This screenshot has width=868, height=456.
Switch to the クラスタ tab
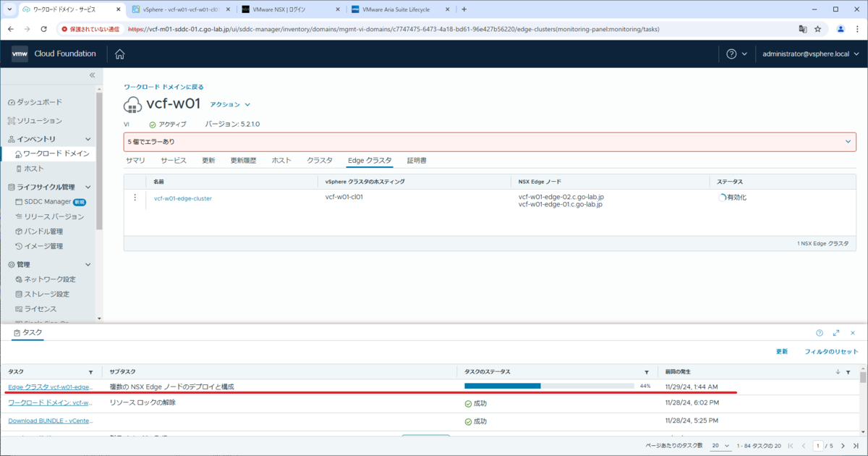320,161
